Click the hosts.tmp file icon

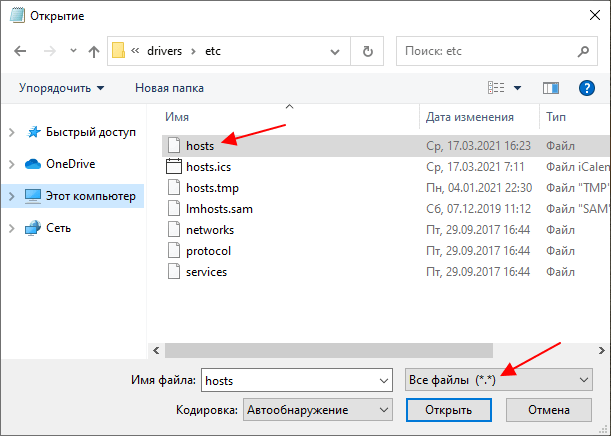(x=174, y=187)
